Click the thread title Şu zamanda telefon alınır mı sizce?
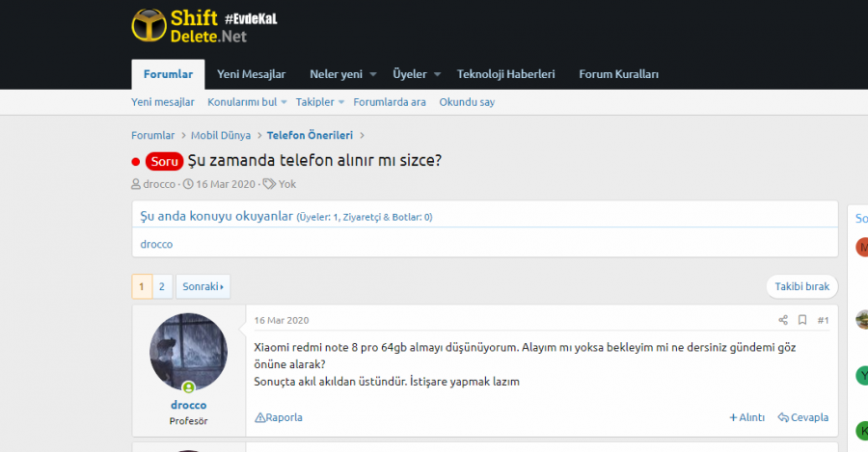Screen dimensions: 868x452 coord(314,160)
